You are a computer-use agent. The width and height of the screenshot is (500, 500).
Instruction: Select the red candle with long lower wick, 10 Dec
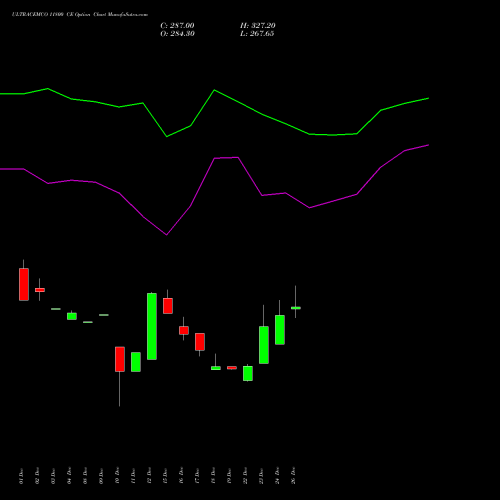point(120,359)
